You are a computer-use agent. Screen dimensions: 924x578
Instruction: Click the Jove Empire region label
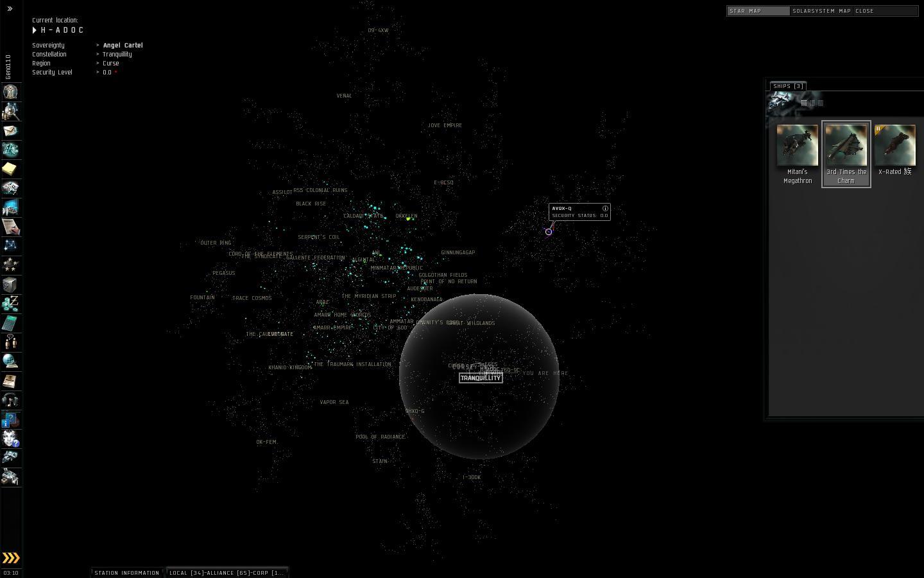[445, 125]
